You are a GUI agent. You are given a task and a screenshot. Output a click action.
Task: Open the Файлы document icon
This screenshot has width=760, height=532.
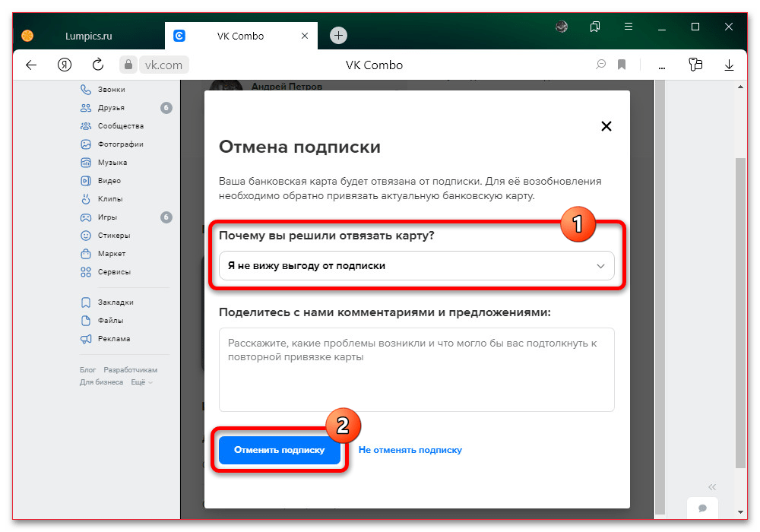86,321
